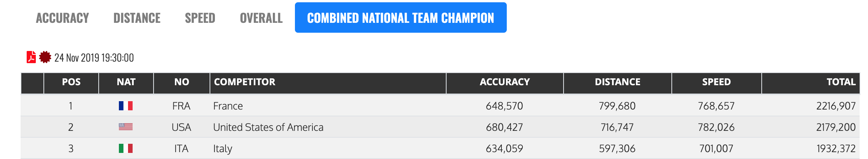This screenshot has width=868, height=159.
Task: Select the Speed tab
Action: tap(200, 18)
